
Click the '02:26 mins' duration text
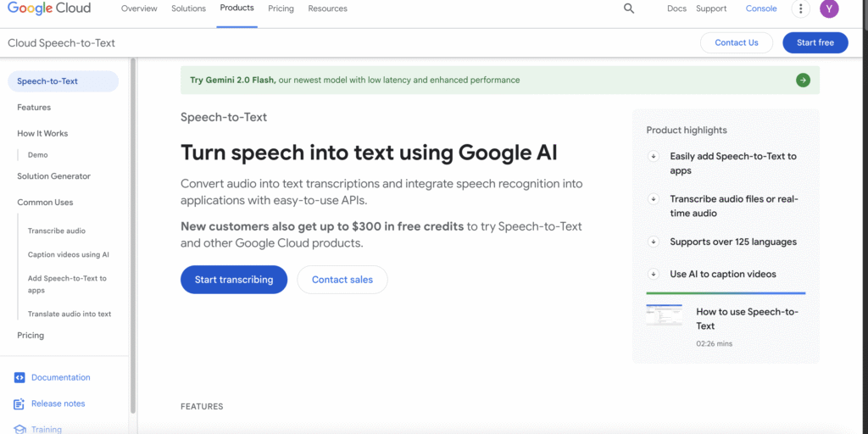click(x=714, y=344)
